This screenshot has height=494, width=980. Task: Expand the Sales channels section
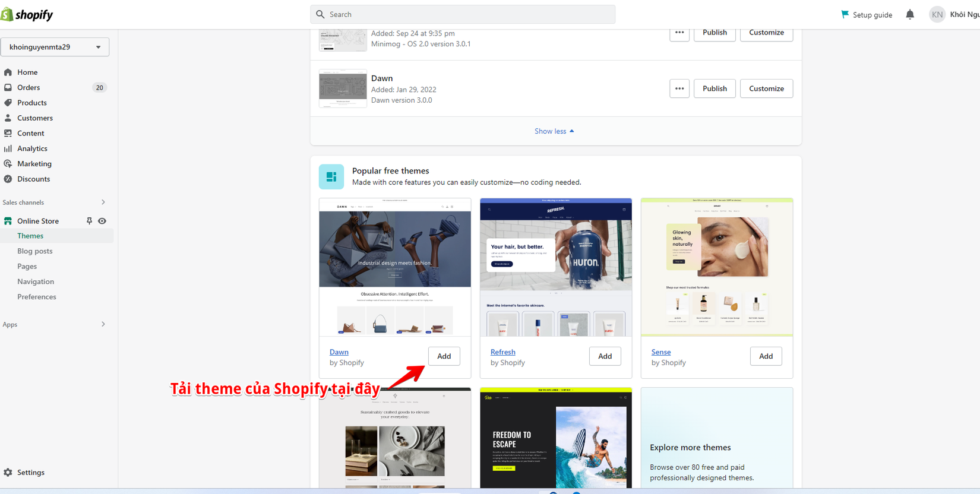pyautogui.click(x=103, y=202)
